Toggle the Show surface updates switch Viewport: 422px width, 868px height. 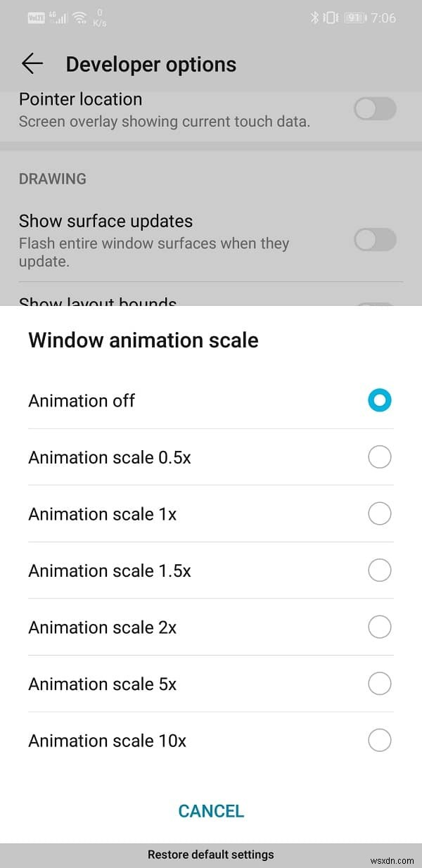click(x=375, y=240)
